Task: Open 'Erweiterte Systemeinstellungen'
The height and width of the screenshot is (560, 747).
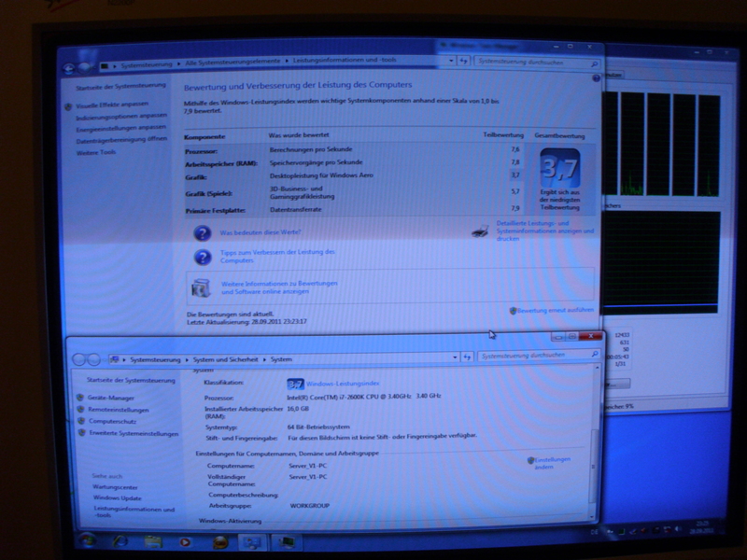Action: (x=134, y=434)
